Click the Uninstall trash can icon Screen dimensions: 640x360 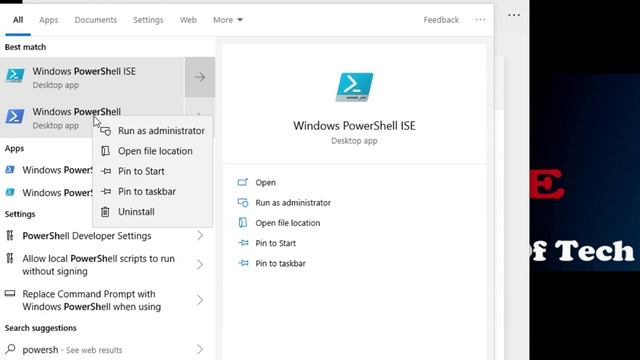coord(105,212)
